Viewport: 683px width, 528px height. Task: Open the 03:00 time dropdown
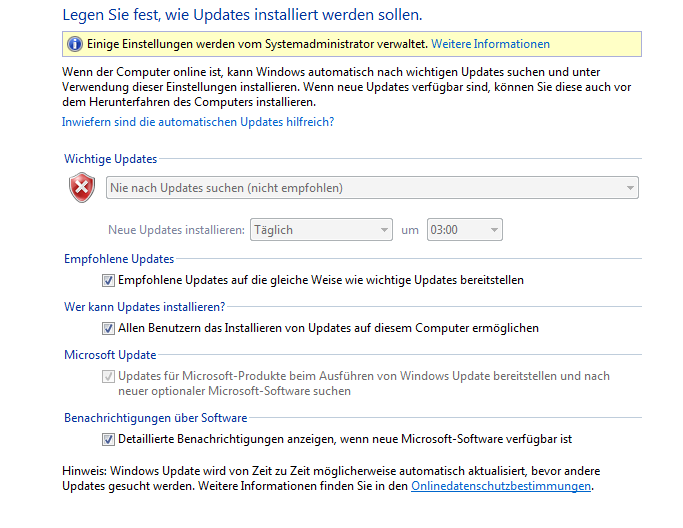[464, 230]
